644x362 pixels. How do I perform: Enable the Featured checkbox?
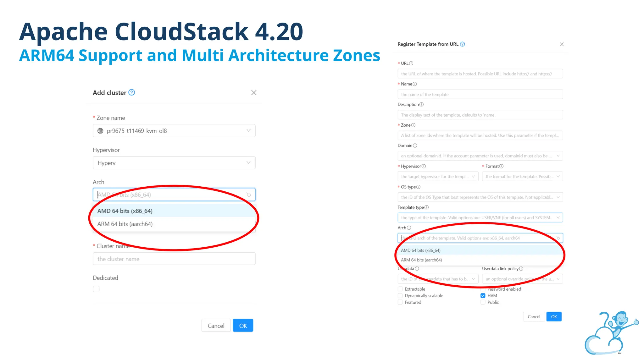pyautogui.click(x=400, y=302)
